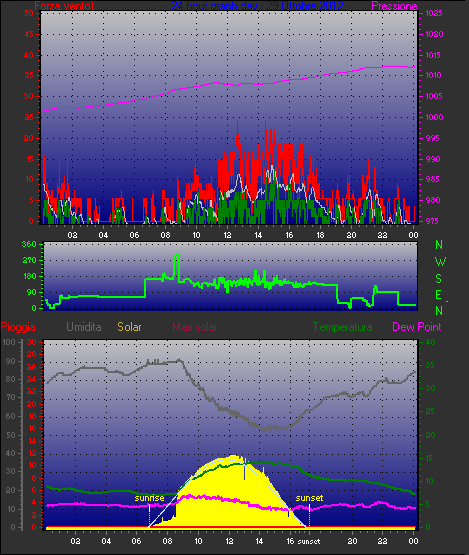The width and height of the screenshot is (469, 555).
Task: Click humidity axis value 50
Action: pos(11,435)
